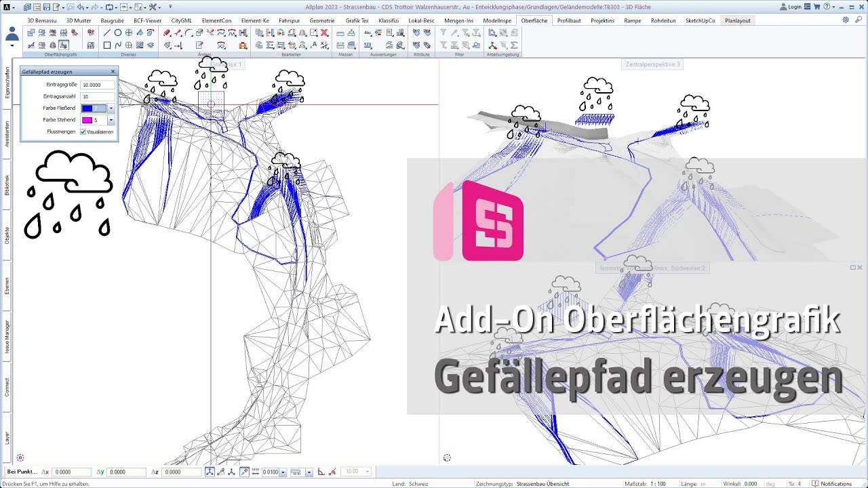868x488 pixels.
Task: Click the Eintragsgröße input field
Action: click(x=98, y=85)
